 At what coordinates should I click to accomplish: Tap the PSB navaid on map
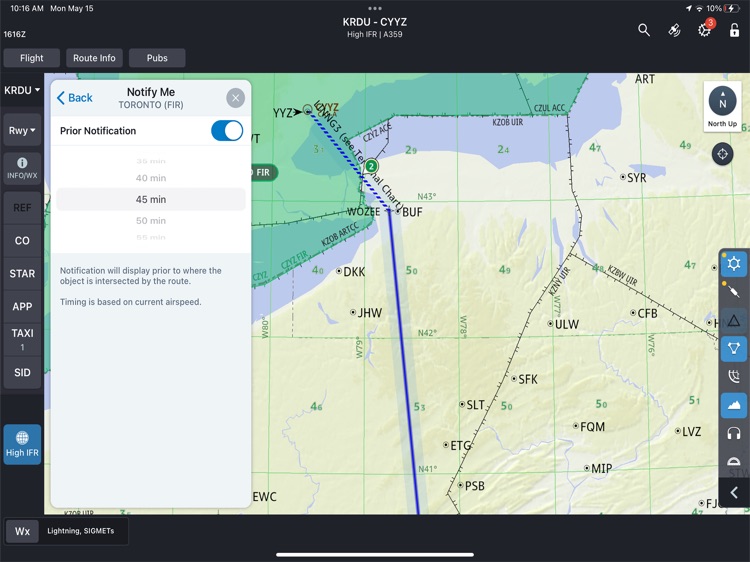tap(471, 486)
